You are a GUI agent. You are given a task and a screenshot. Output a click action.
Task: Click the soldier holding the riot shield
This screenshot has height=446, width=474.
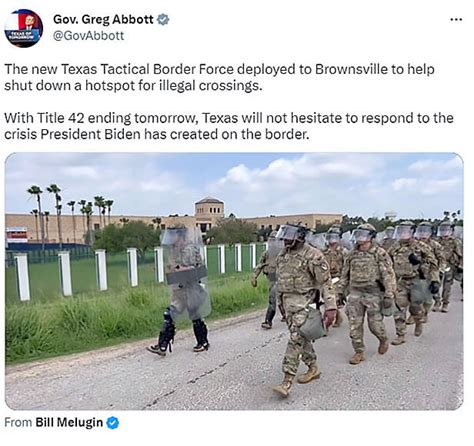coord(184,288)
